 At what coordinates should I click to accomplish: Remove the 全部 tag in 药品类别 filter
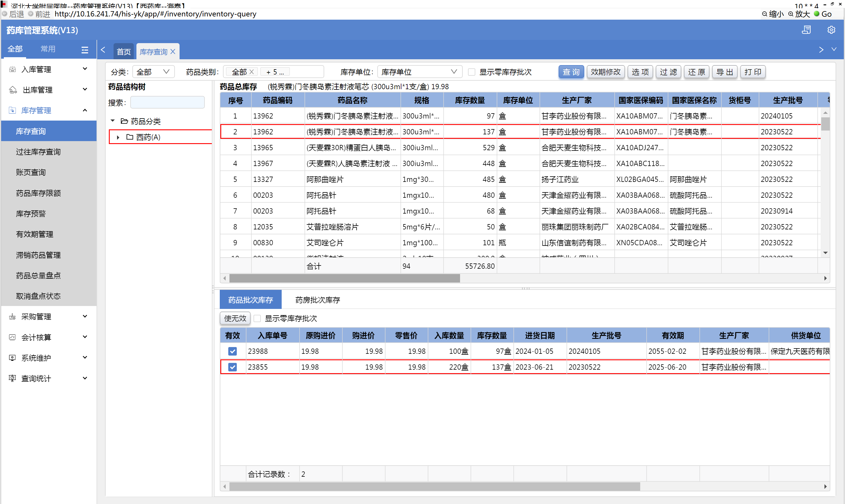[x=252, y=72]
